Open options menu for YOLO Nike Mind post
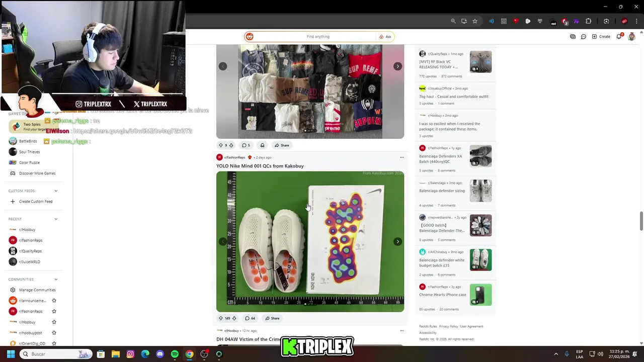 point(401,157)
